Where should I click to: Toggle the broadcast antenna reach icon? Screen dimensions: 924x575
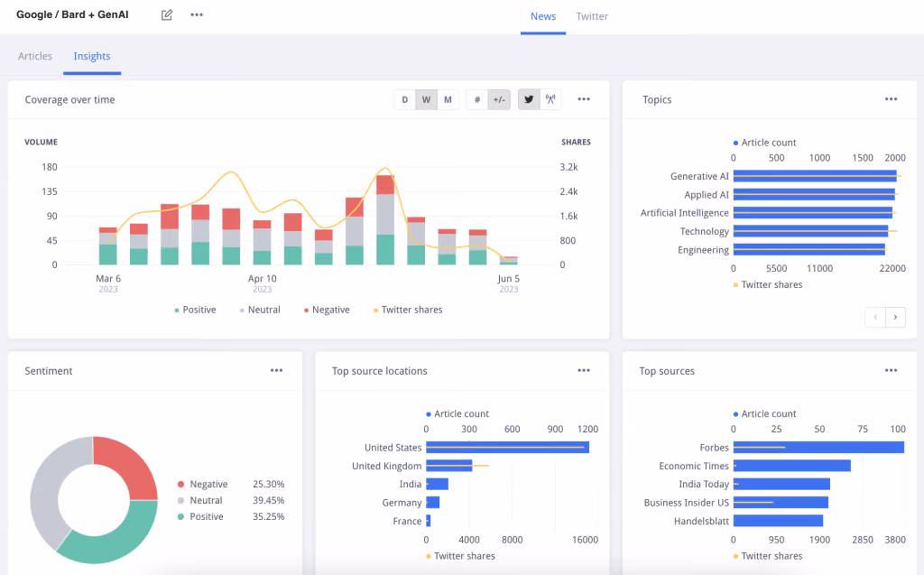(x=550, y=99)
